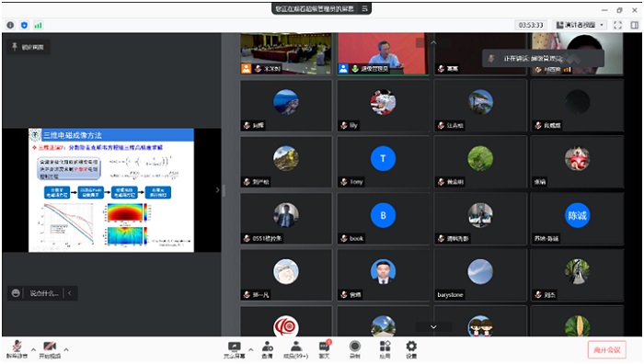Open the speaker view layout dropdown
Screen dimensions: 644x364
click(x=580, y=25)
